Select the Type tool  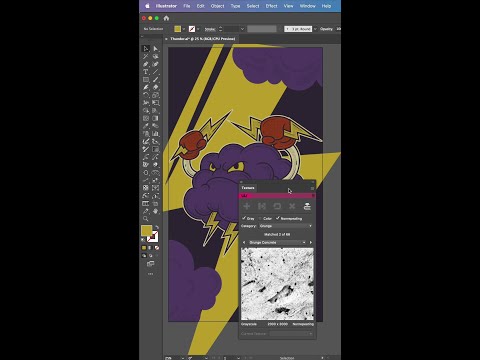(x=146, y=72)
